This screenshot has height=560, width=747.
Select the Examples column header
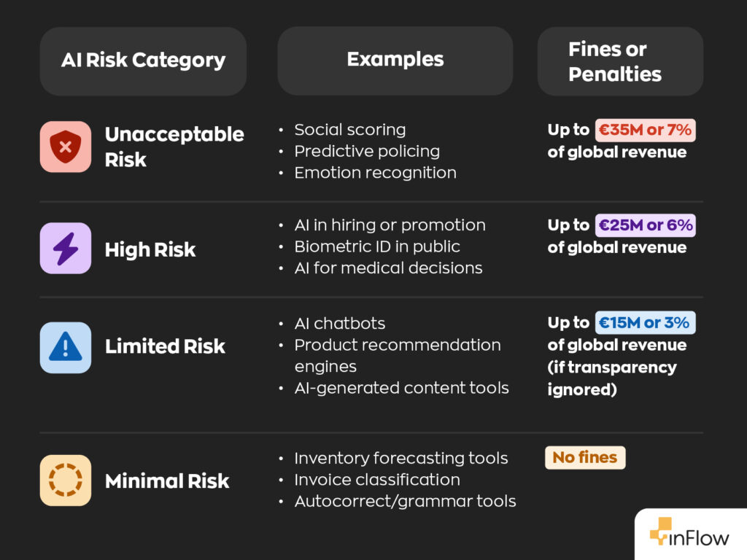click(x=395, y=60)
